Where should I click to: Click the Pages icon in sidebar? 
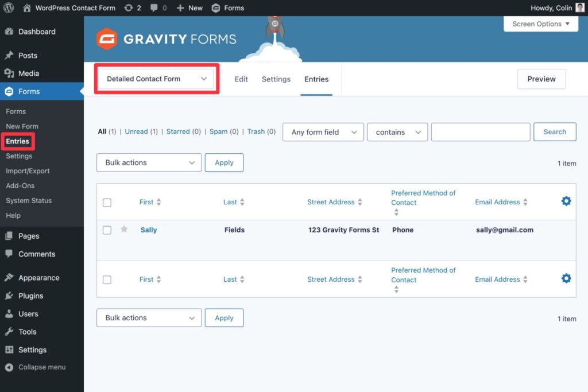point(9,236)
